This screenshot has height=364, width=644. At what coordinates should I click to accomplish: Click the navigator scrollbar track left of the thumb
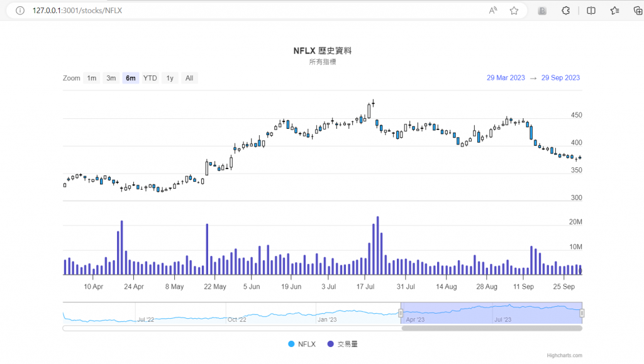232,328
